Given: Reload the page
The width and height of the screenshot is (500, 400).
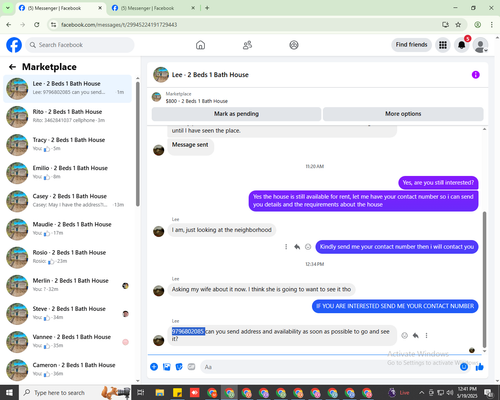Looking at the screenshot, I should pos(37,25).
